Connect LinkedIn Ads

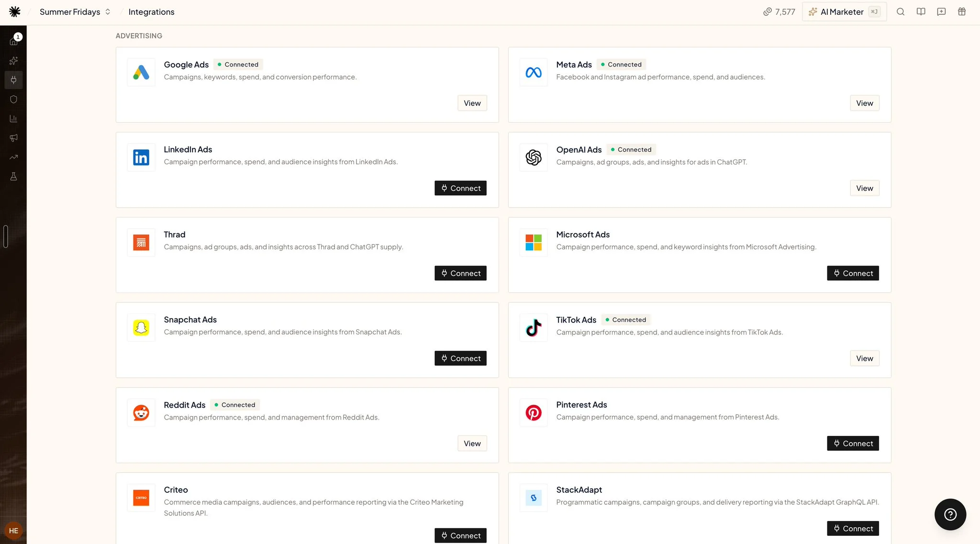click(x=460, y=188)
